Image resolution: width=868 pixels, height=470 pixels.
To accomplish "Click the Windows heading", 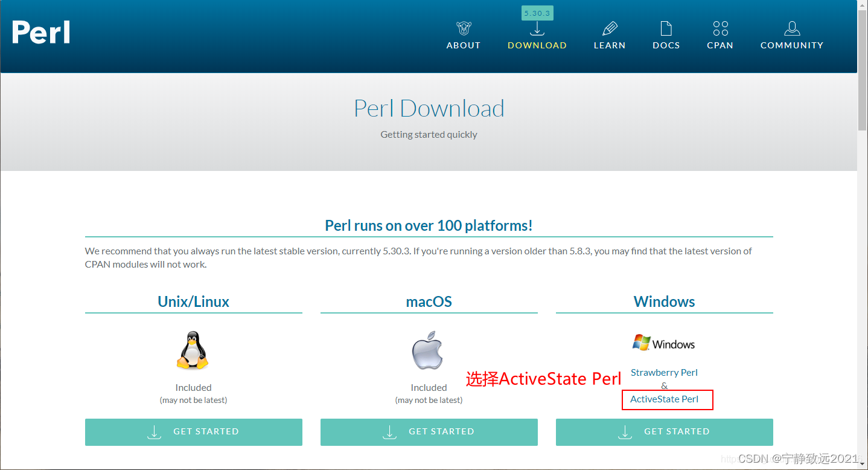I will 665,301.
